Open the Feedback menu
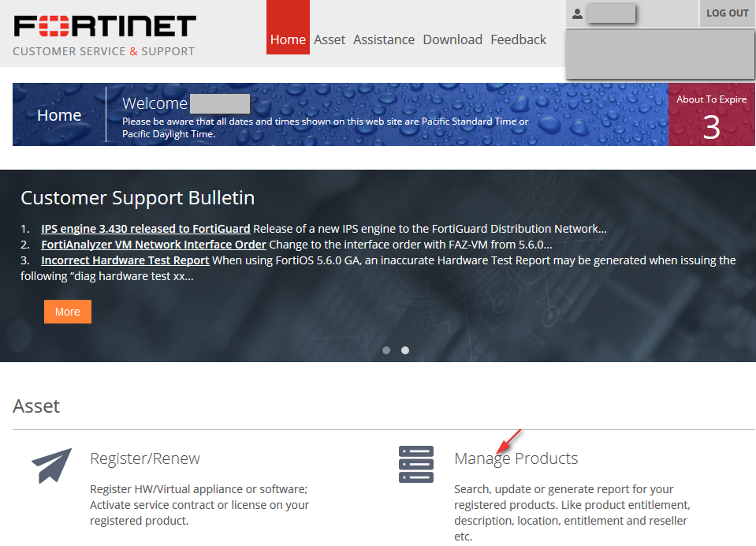This screenshot has height=546, width=756. tap(518, 39)
